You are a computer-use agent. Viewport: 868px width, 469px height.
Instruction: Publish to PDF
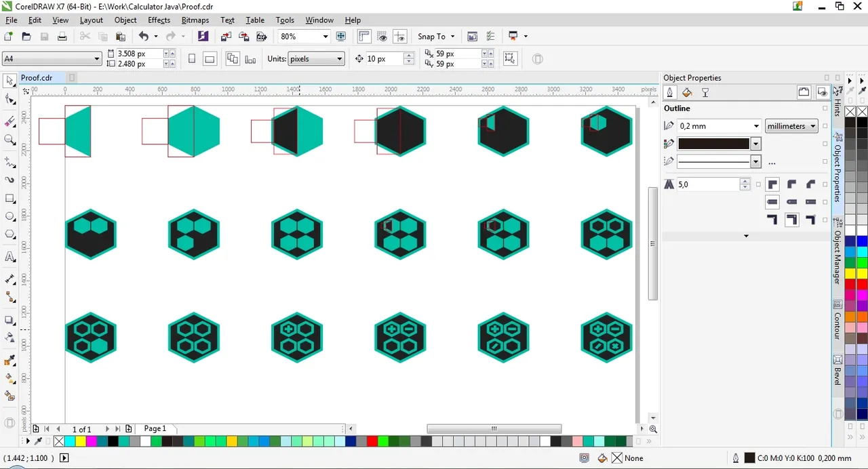point(261,37)
